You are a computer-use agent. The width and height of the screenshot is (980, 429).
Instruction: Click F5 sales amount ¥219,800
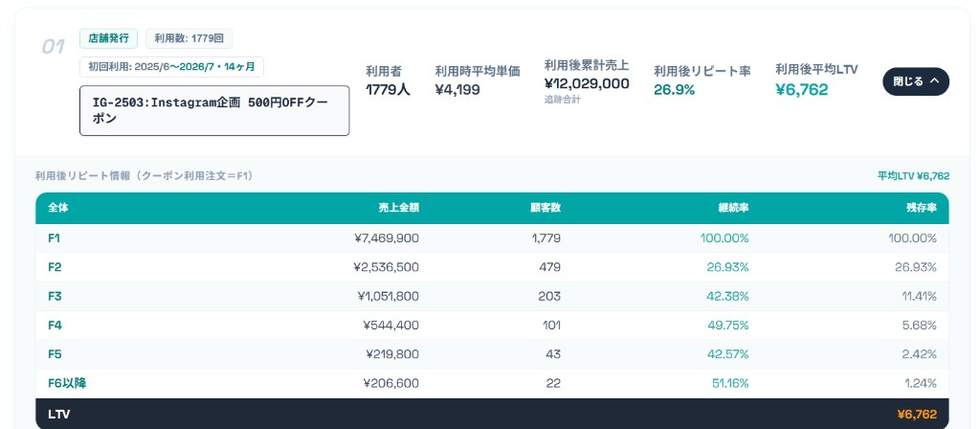tap(391, 354)
